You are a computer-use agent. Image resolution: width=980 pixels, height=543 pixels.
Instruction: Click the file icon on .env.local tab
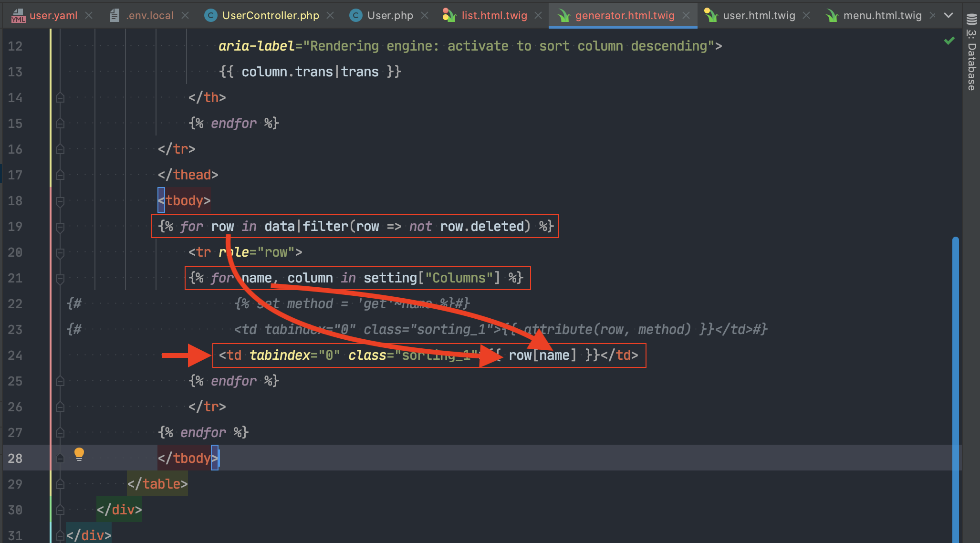click(x=114, y=16)
